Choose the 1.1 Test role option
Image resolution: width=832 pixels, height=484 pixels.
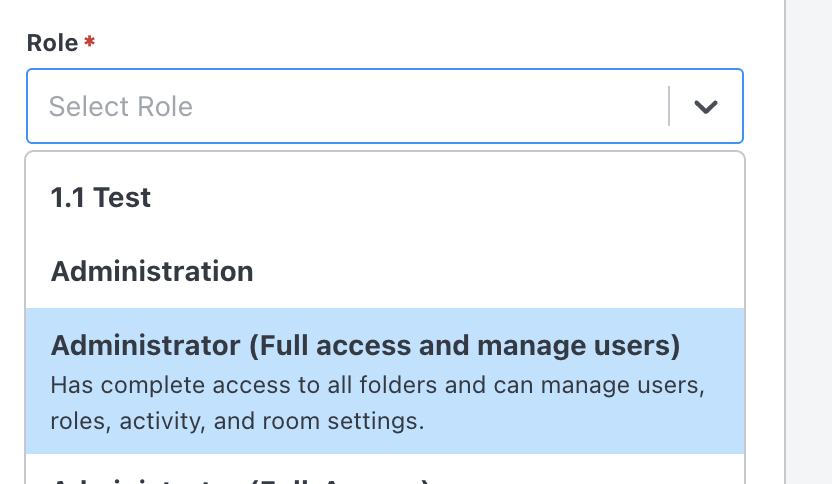[x=385, y=197]
